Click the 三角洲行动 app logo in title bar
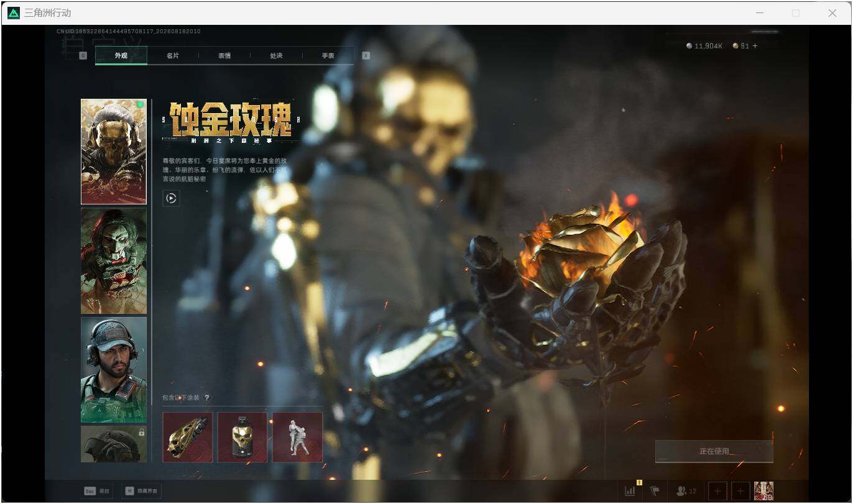This screenshot has width=853, height=504. point(14,13)
